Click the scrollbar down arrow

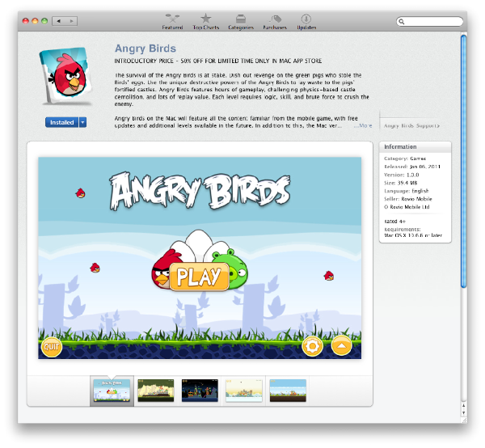[463, 413]
